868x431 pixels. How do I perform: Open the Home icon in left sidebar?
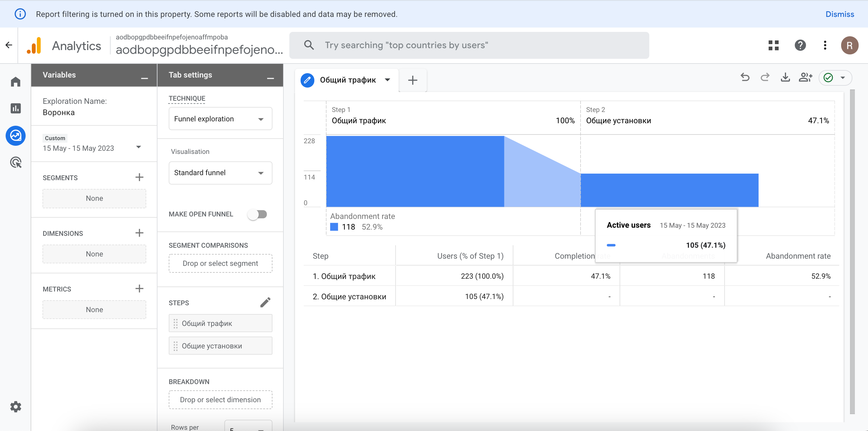click(16, 82)
